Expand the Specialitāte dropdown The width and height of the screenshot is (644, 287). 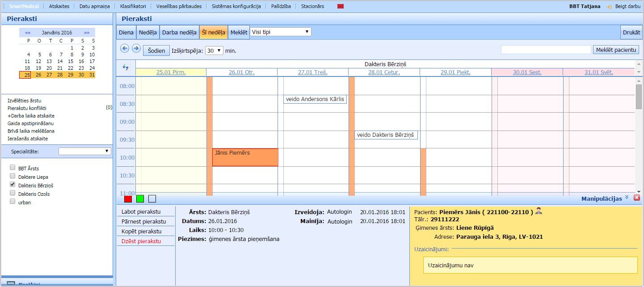[x=85, y=151]
